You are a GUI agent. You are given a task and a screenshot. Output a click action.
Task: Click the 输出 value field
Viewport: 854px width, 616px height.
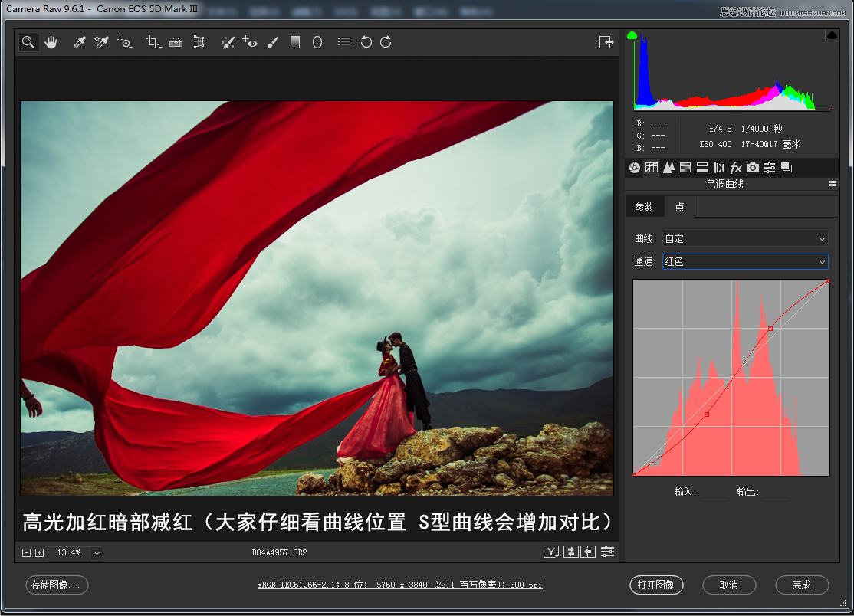pyautogui.click(x=776, y=493)
